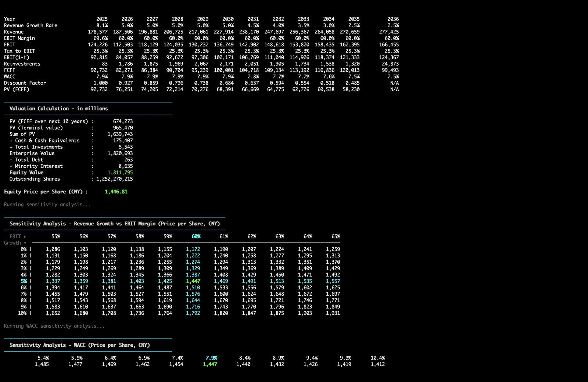This screenshot has width=588, height=382.
Task: Click the 'FCFF' row label
Action: point(10,70)
